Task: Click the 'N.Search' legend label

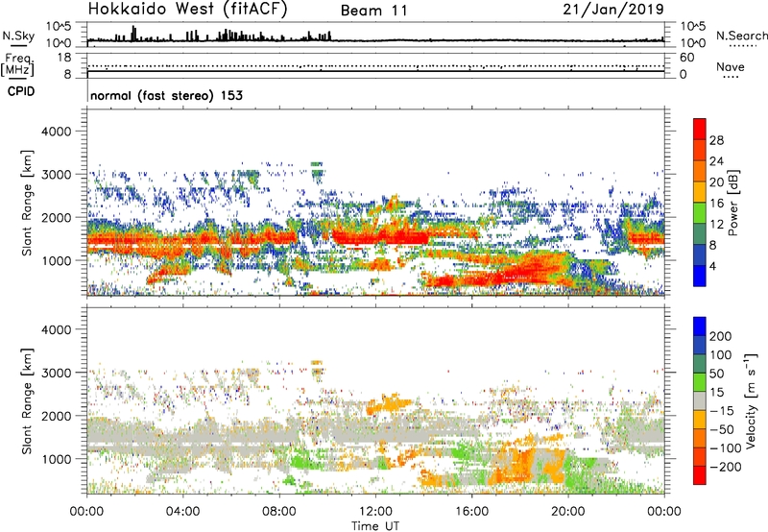Action: (741, 36)
